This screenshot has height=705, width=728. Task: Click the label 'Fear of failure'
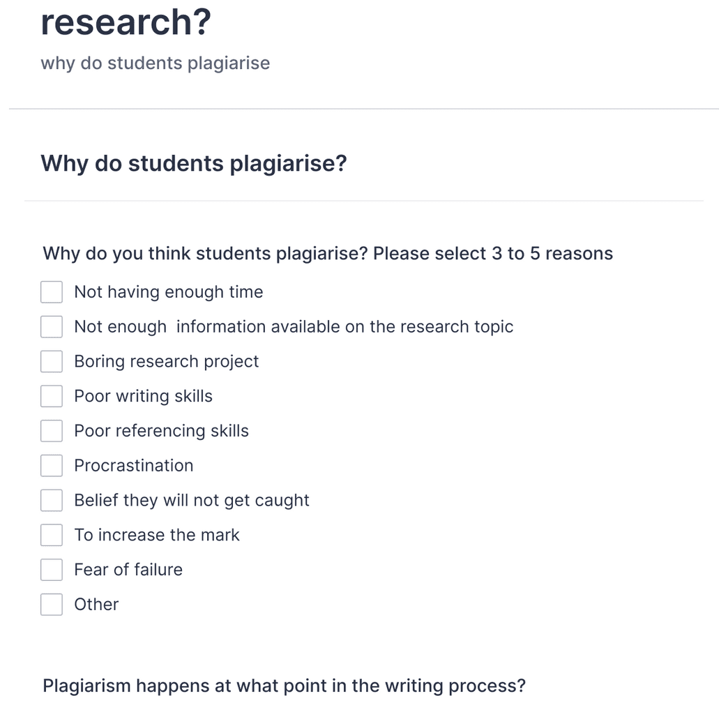128,569
